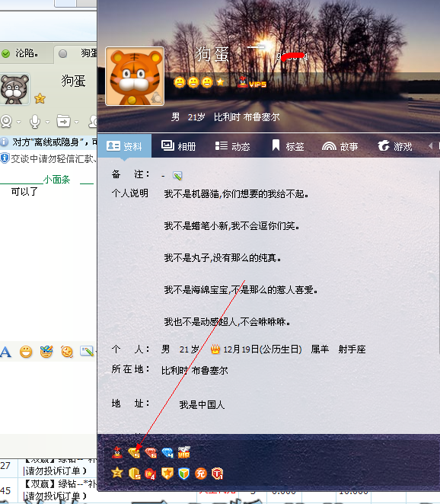Open the 相册 album tab

(x=179, y=146)
